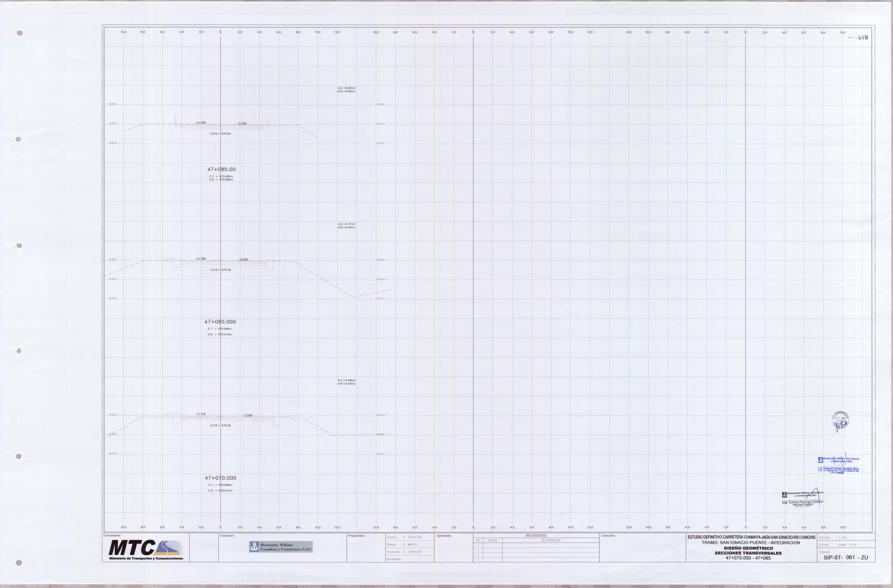Select the 47+070.000 label beneath the bottom cross-section
This screenshot has width=893, height=588.
coord(221,478)
